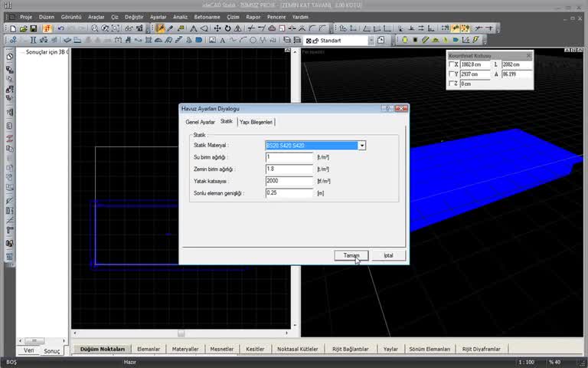Select the text 'A' tool icon

click(223, 40)
